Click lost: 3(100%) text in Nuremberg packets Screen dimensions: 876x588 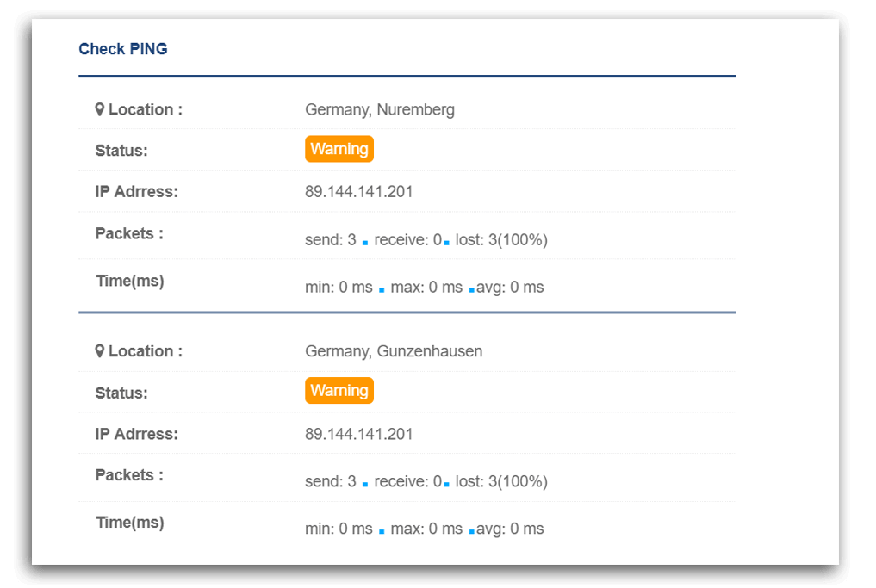[x=501, y=240]
